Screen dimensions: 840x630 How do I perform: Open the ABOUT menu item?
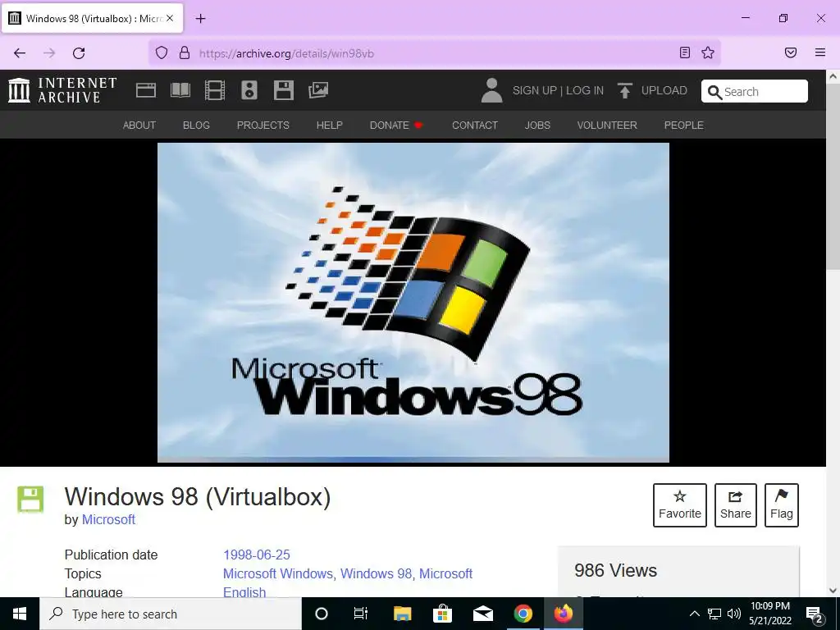coord(139,126)
